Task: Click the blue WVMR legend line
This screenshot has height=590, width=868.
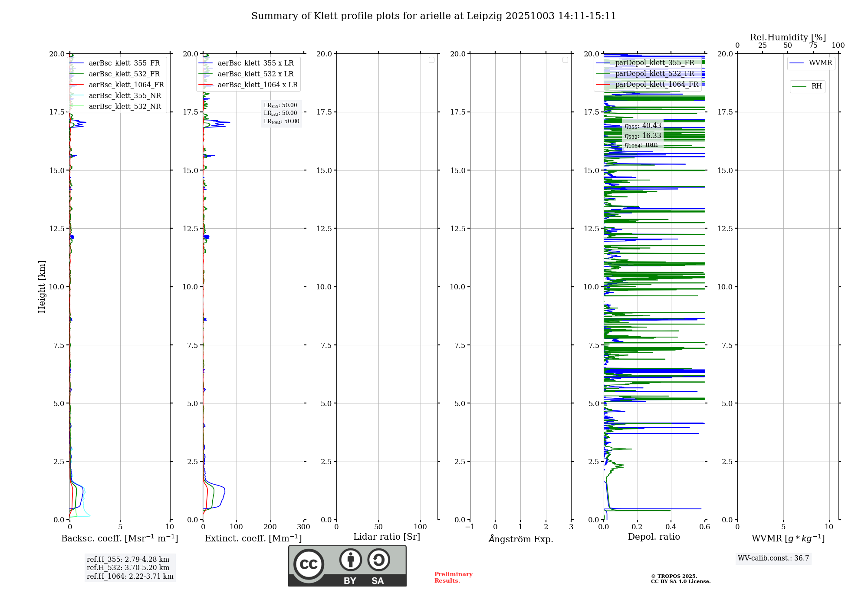Action: click(797, 63)
